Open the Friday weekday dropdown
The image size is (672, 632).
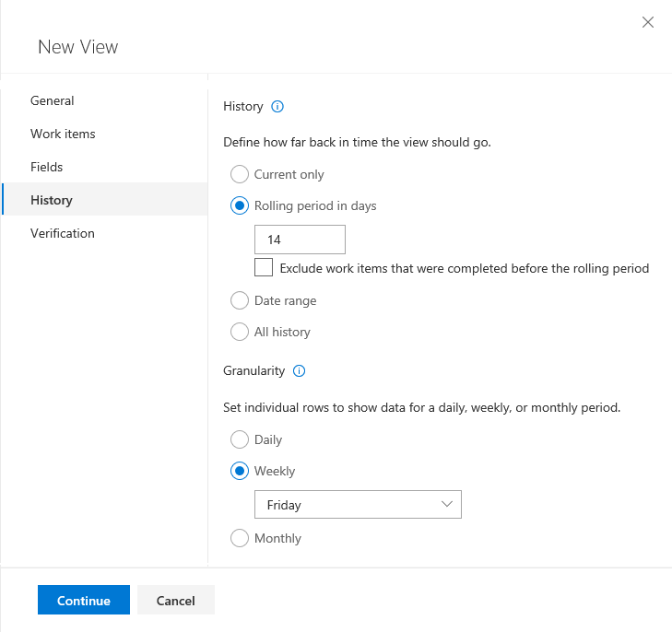[358, 505]
